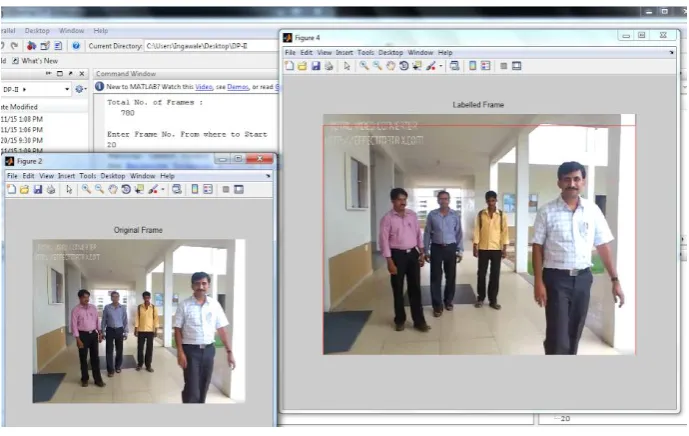Toggle Insert Colorbar in Figure 4 toolbar

[472, 66]
